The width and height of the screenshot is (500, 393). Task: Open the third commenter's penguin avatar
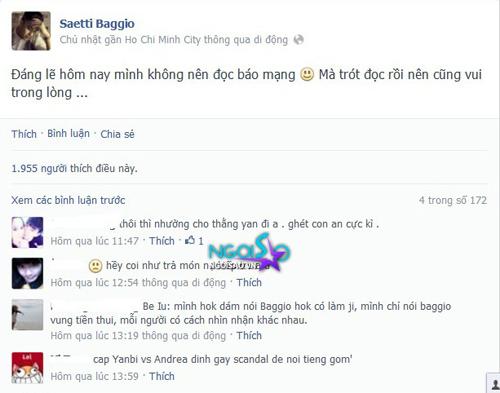27,315
